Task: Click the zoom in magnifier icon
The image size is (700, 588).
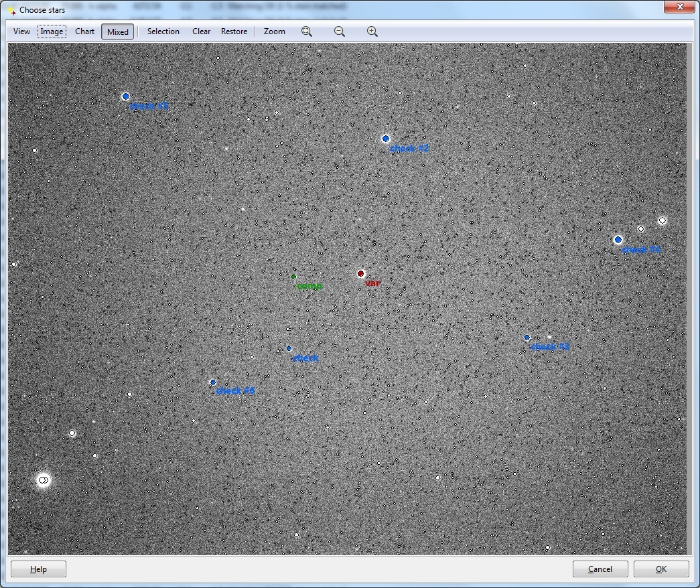Action: point(372,31)
